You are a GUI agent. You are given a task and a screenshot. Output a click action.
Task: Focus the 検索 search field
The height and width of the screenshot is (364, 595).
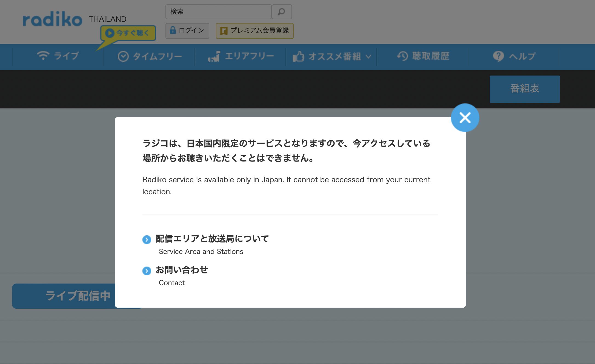pyautogui.click(x=218, y=12)
